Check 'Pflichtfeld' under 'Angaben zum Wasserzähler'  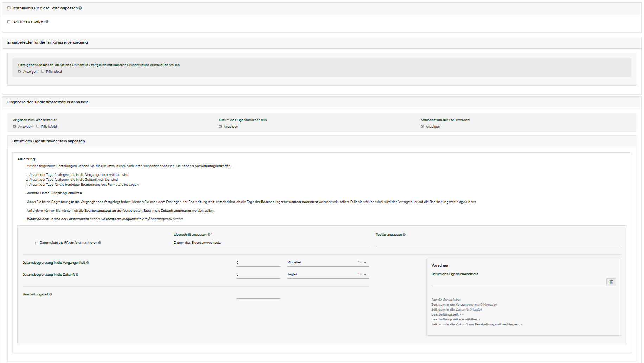38,126
